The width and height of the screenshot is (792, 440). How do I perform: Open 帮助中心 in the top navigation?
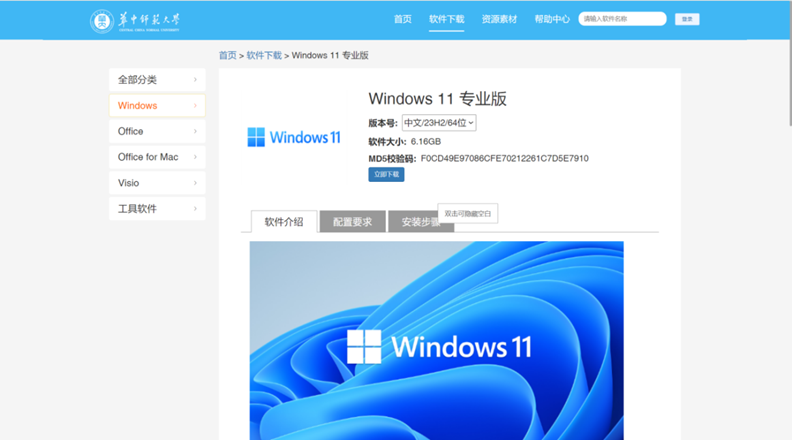pos(552,19)
